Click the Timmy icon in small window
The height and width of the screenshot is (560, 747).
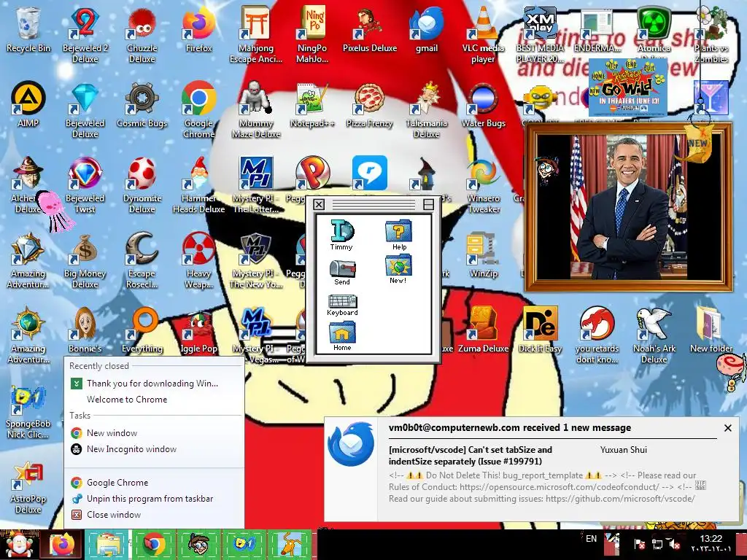click(x=341, y=235)
